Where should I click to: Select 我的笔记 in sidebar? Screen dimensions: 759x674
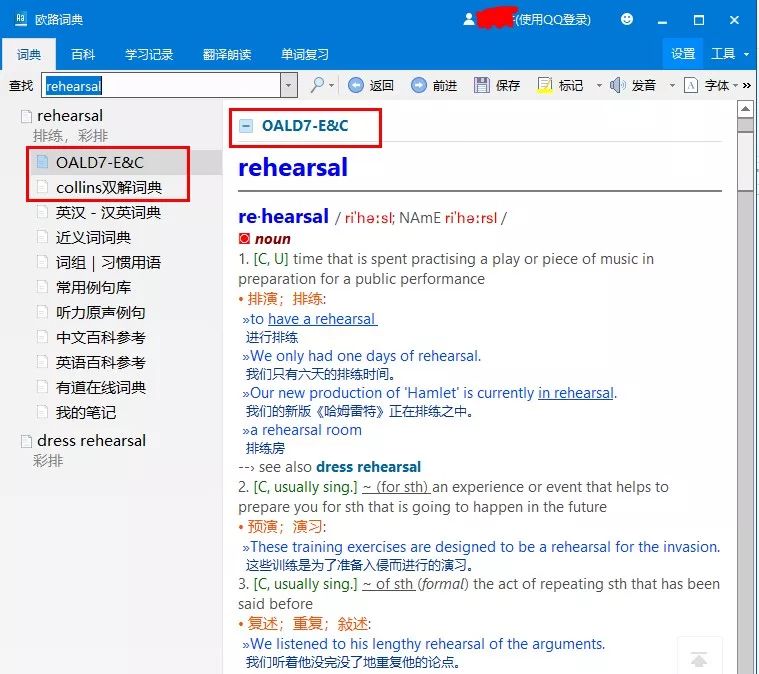[86, 413]
